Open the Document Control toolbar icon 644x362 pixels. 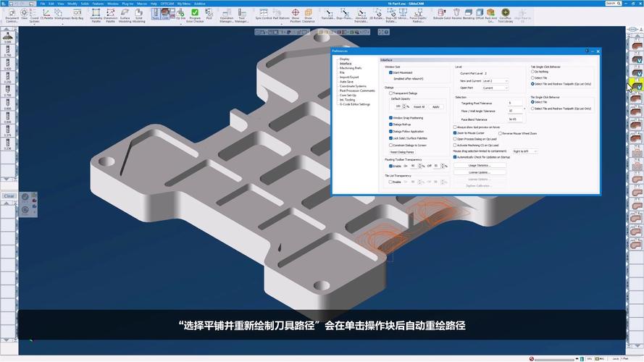[12, 14]
